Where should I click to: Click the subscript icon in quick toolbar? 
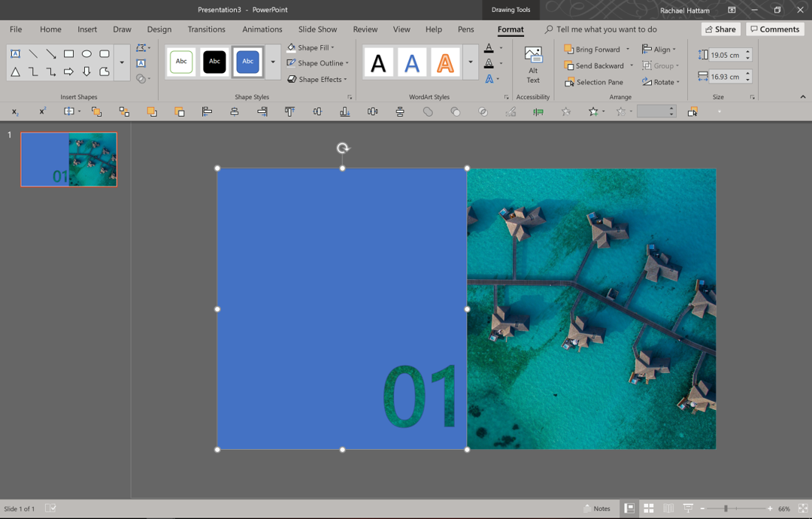tap(15, 111)
